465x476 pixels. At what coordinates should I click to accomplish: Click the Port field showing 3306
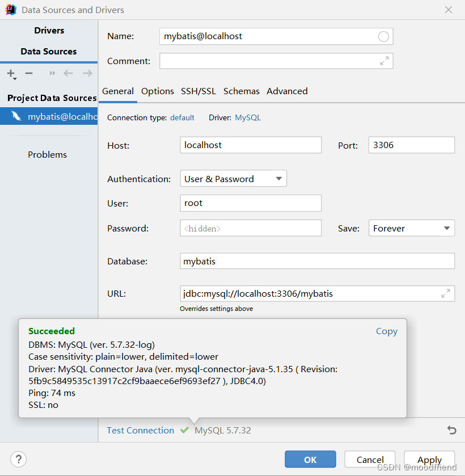coord(412,145)
